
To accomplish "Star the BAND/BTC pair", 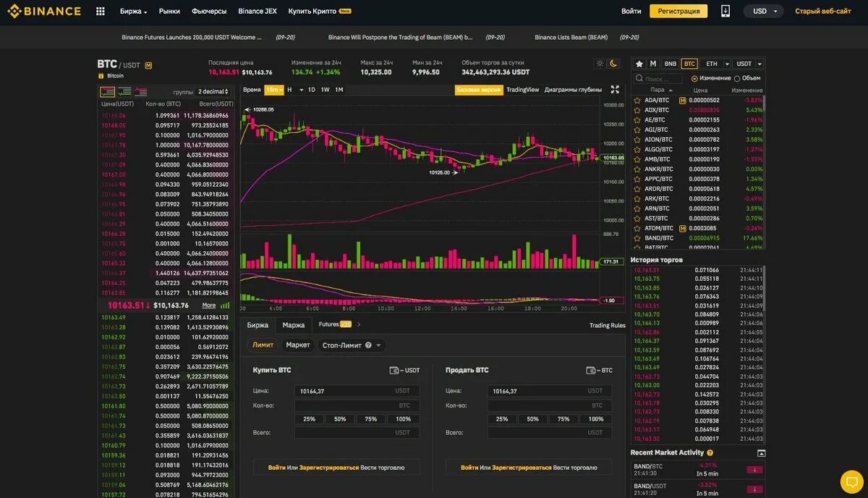I will point(637,238).
